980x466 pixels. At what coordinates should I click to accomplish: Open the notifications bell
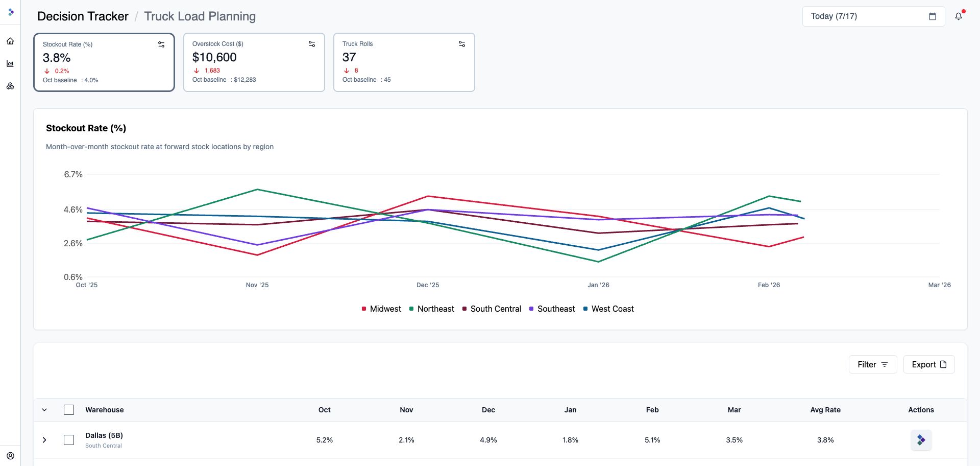point(959,16)
